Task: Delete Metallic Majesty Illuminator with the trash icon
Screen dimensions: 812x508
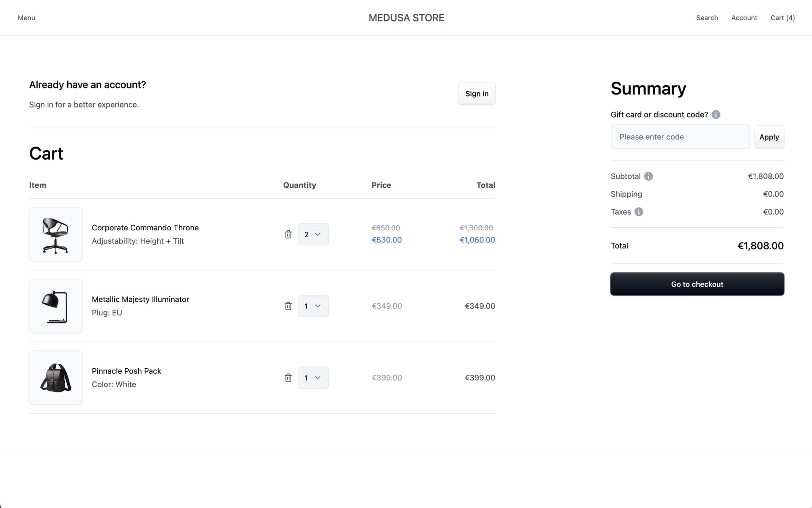Action: click(x=288, y=306)
